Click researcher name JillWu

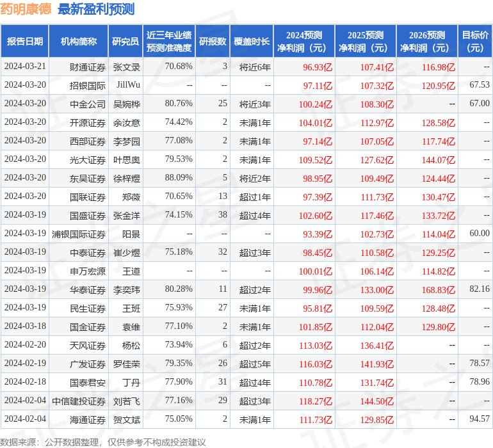tap(128, 85)
